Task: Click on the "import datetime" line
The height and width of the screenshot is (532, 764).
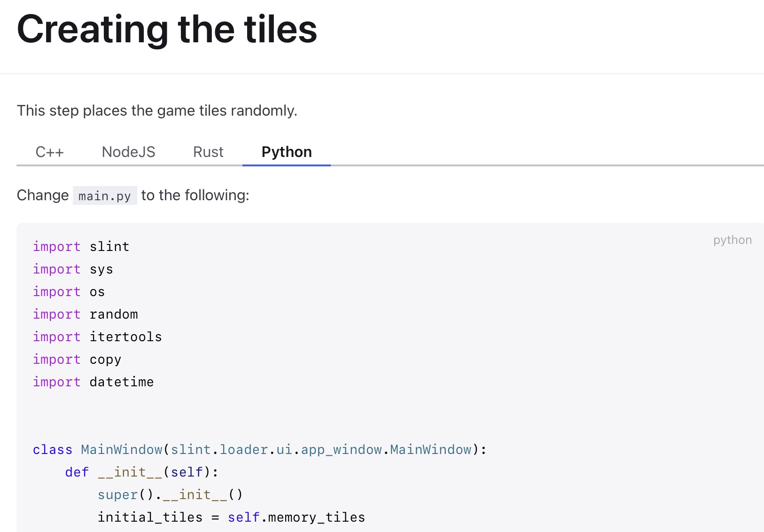Action: point(93,382)
